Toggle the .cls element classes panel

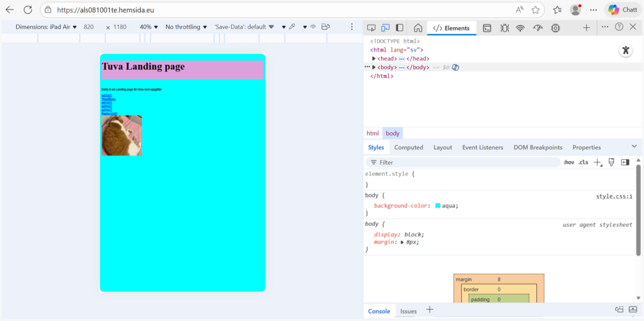point(583,162)
